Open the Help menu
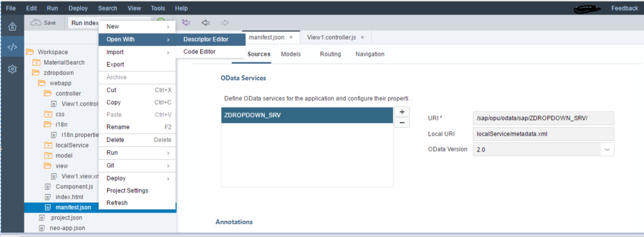Image resolution: width=644 pixels, height=237 pixels. [x=181, y=8]
